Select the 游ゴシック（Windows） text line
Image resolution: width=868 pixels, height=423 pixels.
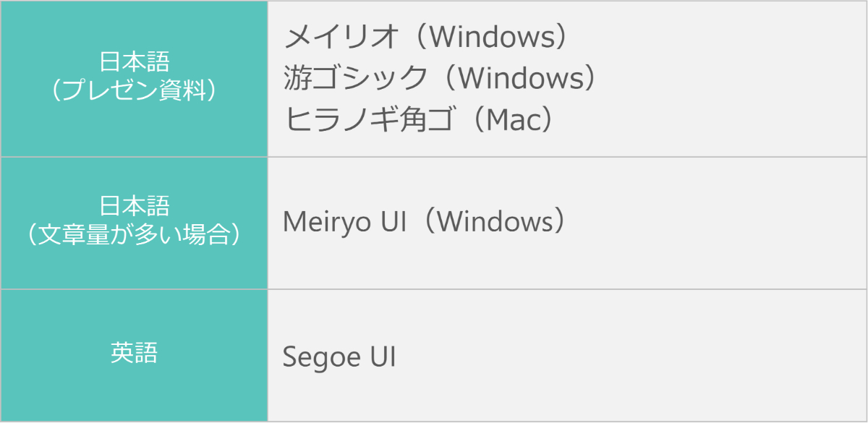pos(441,78)
